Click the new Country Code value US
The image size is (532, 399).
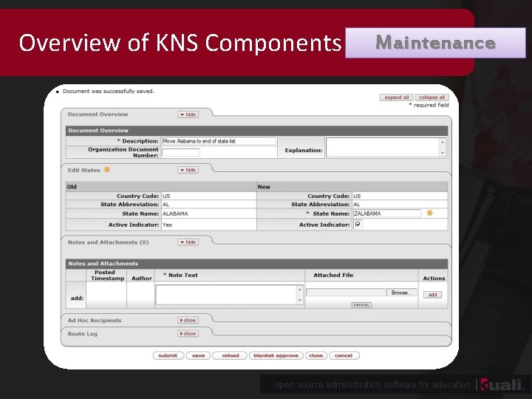[357, 196]
